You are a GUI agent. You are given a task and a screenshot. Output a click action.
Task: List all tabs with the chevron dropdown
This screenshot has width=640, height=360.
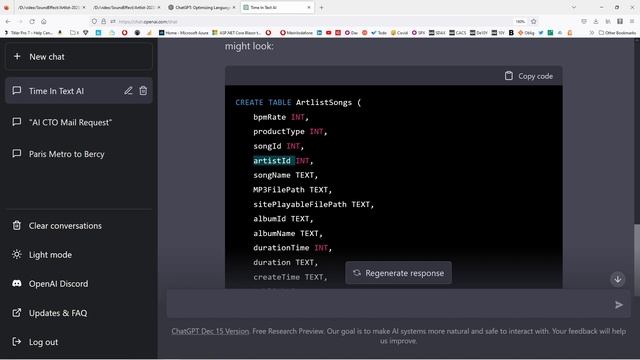(573, 7)
